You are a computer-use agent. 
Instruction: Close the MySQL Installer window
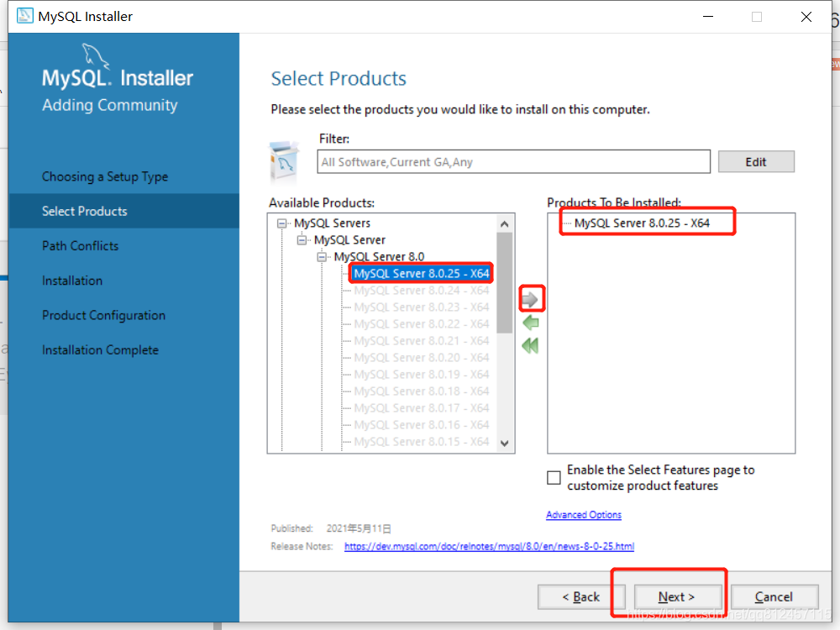(806, 17)
